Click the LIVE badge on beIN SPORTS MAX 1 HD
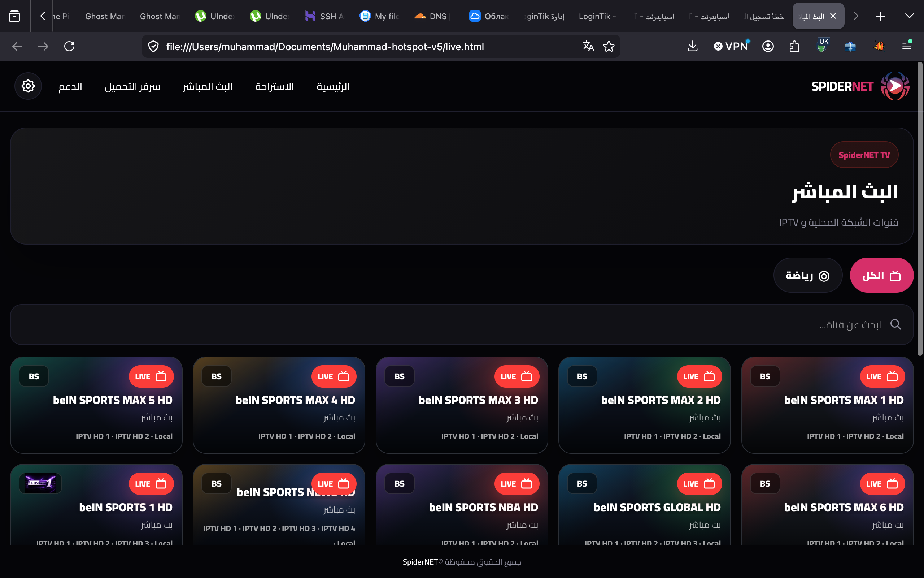The height and width of the screenshot is (578, 924). [x=882, y=376]
